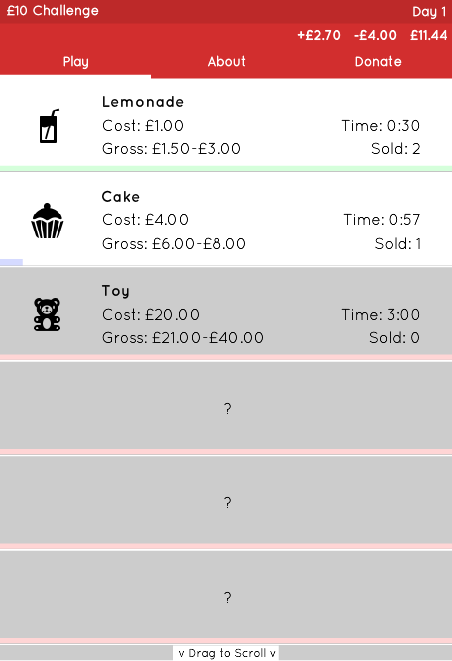The image size is (452, 661).
Task: Click the £10 Challenge title
Action: [53, 11]
